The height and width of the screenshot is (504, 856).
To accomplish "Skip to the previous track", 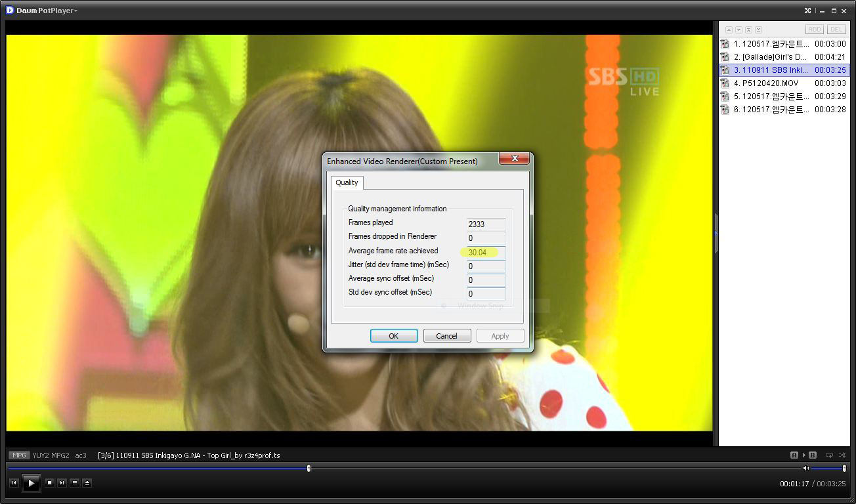I will coord(14,483).
